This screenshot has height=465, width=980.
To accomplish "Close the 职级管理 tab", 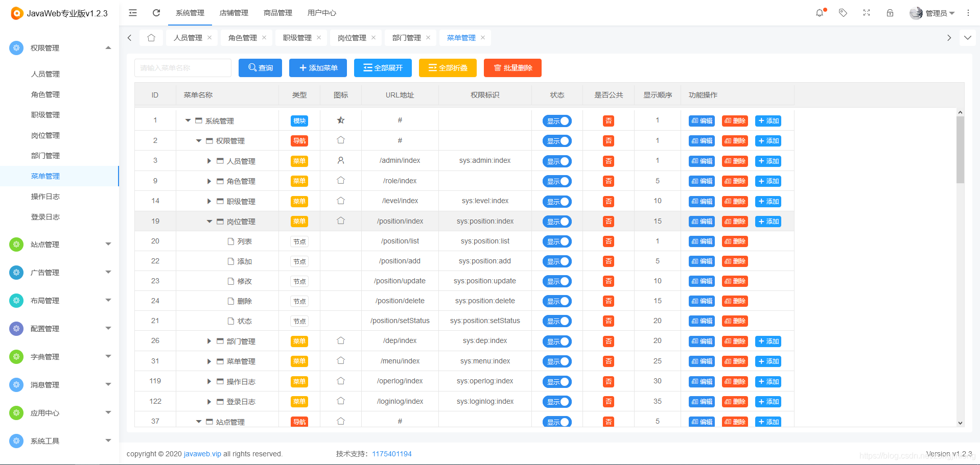I will 319,38.
